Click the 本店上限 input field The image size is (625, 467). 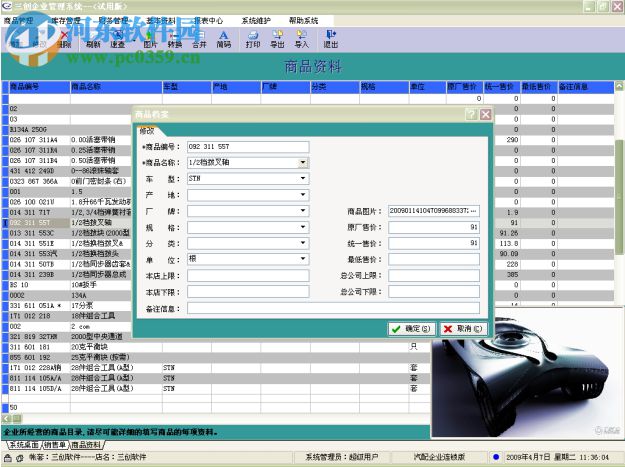[248, 276]
